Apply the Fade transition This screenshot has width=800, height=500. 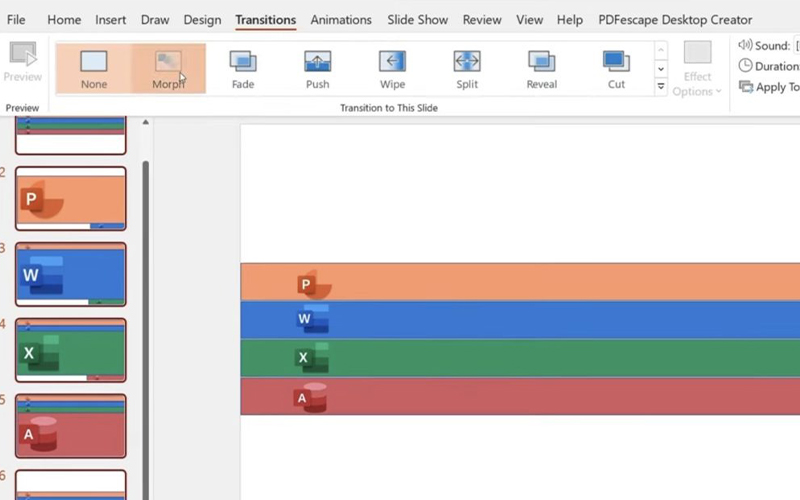point(243,69)
